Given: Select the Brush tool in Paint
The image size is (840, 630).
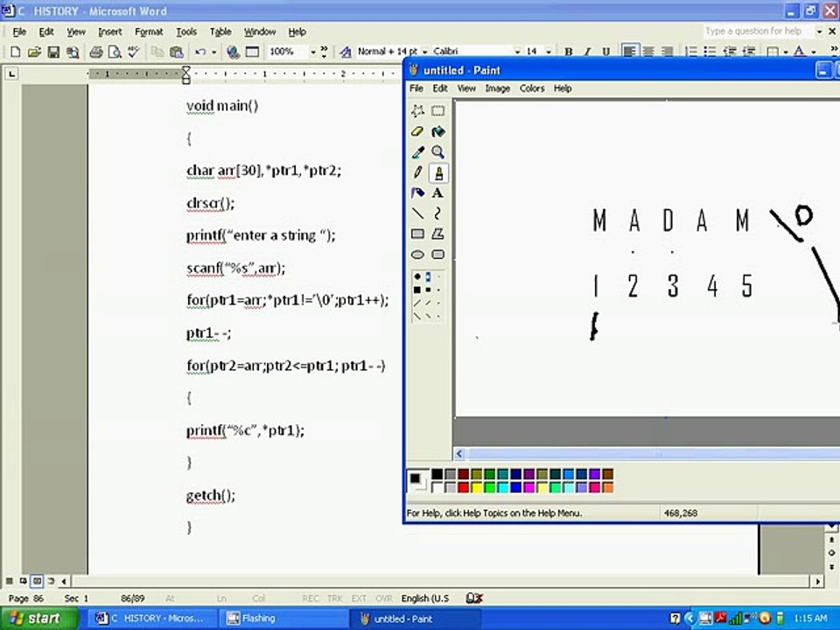Looking at the screenshot, I should coord(438,172).
